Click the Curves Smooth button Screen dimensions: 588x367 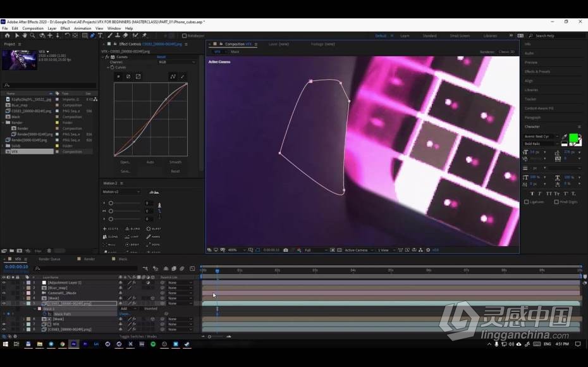pyautogui.click(x=175, y=162)
